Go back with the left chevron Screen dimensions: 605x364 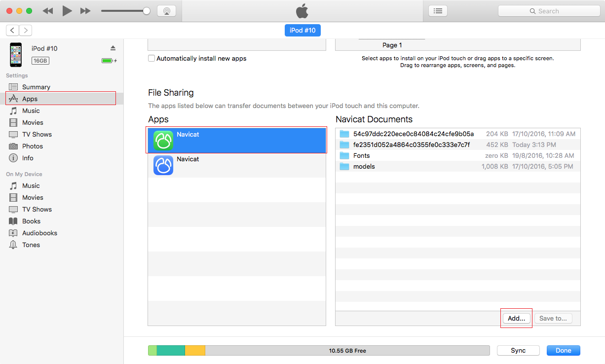(x=12, y=31)
